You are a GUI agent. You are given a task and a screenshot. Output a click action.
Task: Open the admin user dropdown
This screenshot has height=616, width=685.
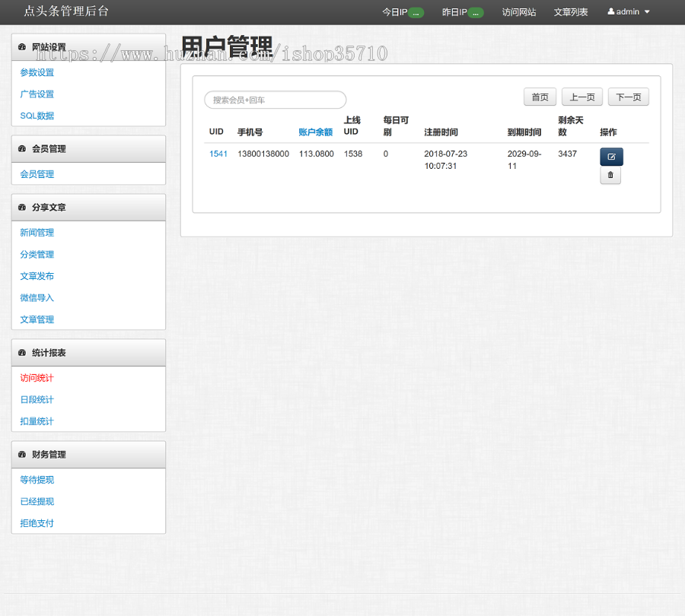click(629, 12)
